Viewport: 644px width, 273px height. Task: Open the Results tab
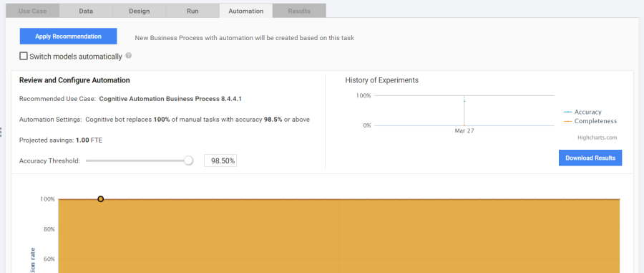tap(299, 11)
